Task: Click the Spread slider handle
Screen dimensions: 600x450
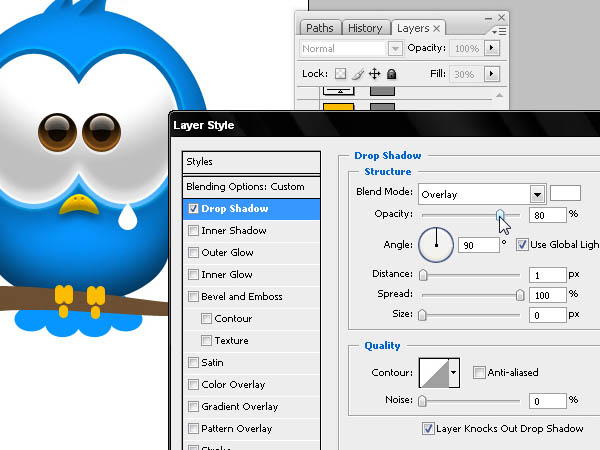Action: tap(520, 295)
